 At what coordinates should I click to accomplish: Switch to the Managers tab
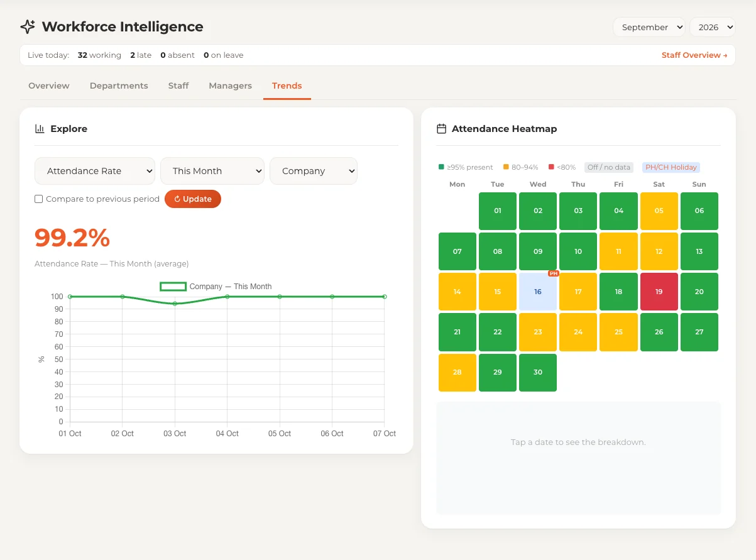click(230, 86)
